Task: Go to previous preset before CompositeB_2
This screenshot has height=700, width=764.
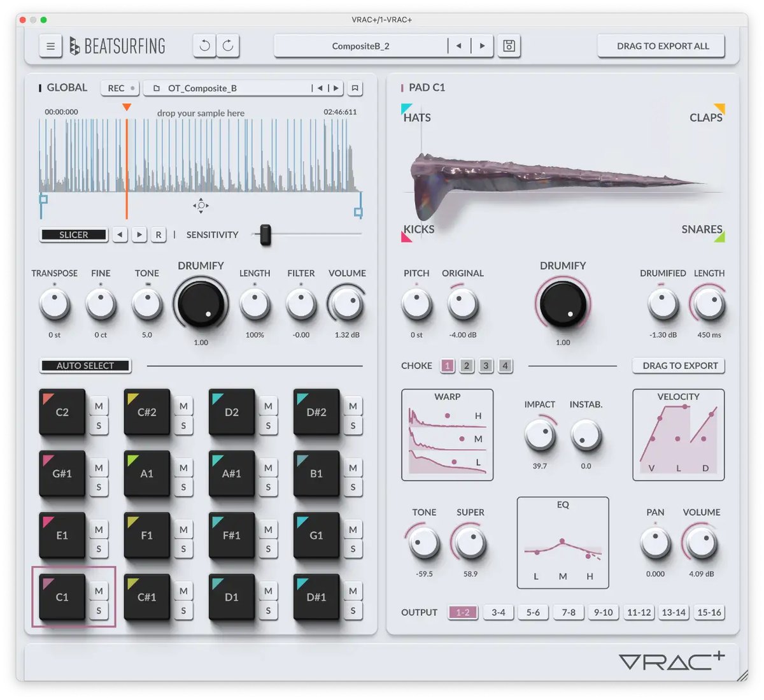Action: pyautogui.click(x=458, y=46)
